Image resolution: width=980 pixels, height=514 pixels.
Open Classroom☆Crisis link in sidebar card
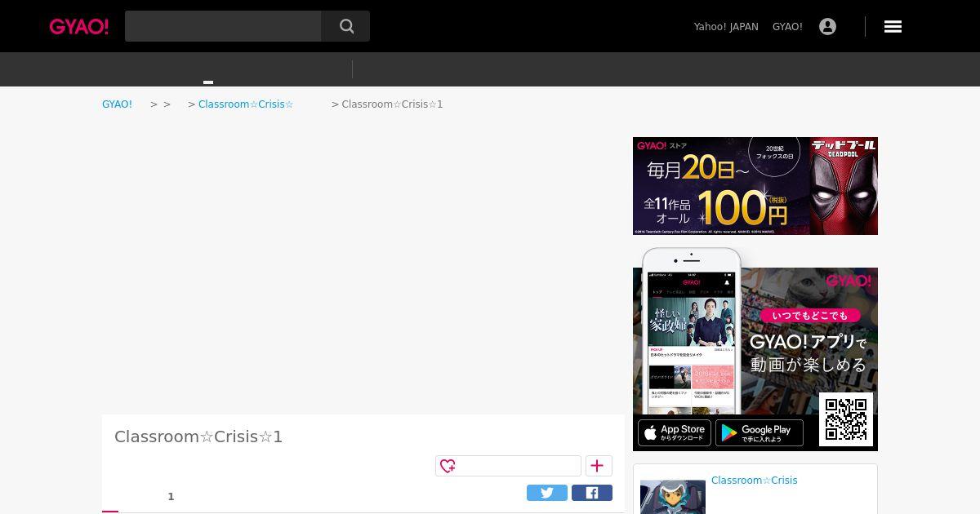tap(754, 481)
